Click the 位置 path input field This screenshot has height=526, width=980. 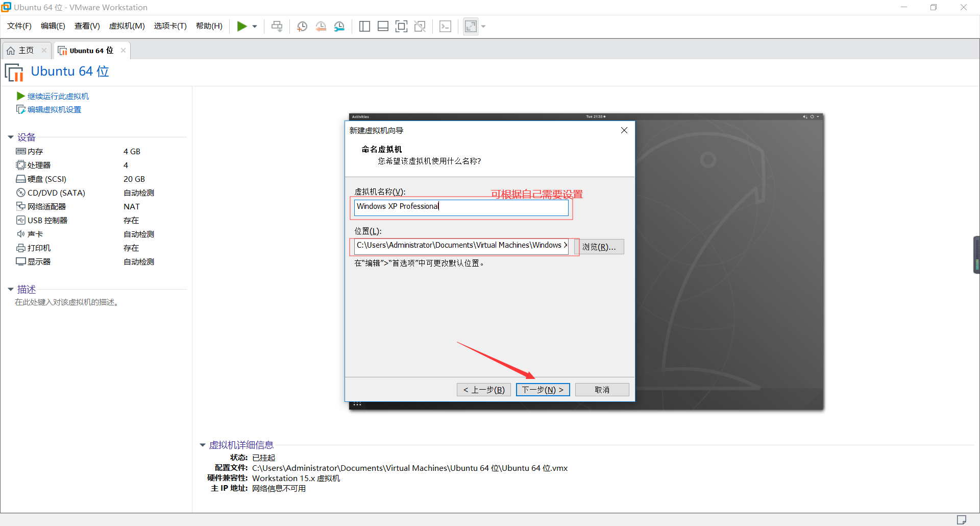[461, 246]
